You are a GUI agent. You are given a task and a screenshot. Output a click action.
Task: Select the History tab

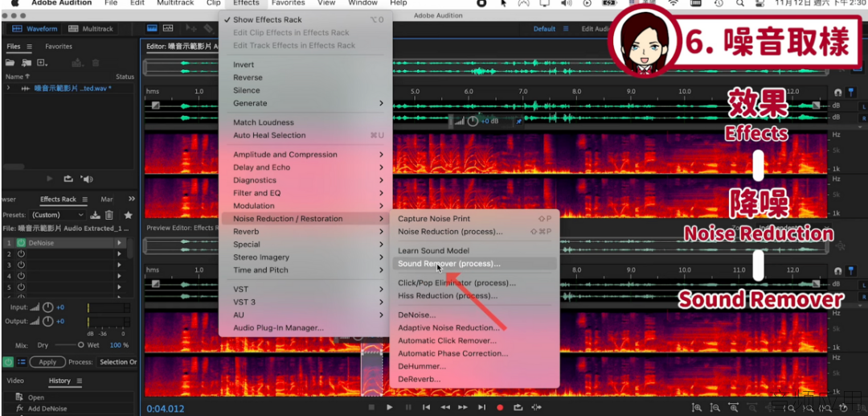(x=59, y=381)
